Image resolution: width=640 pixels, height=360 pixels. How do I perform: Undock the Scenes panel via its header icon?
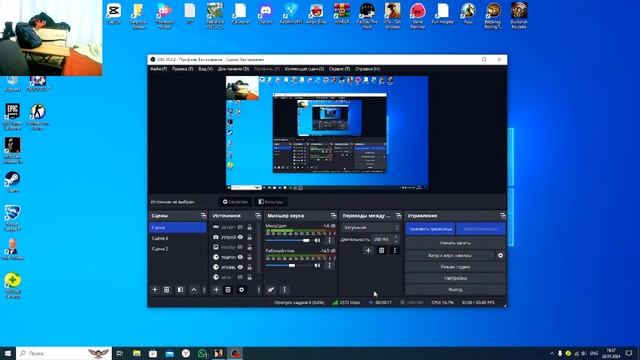click(x=203, y=216)
